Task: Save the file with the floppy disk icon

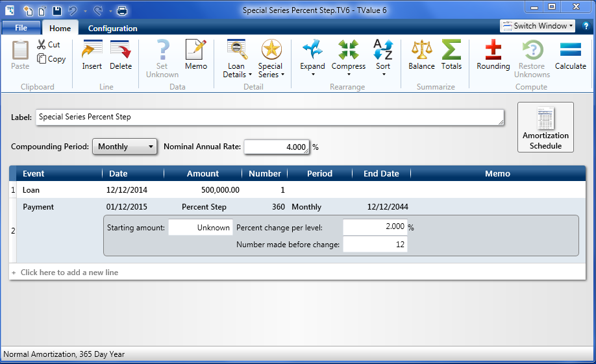Action: [x=57, y=10]
